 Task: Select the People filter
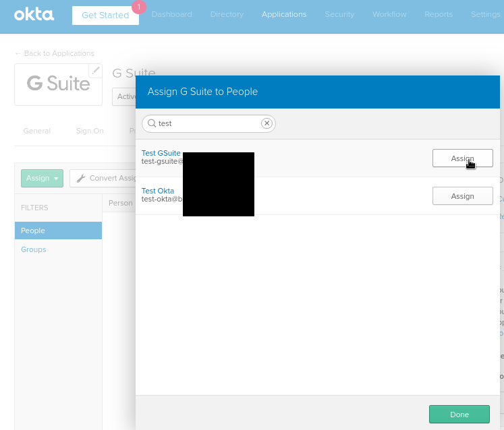coord(58,231)
